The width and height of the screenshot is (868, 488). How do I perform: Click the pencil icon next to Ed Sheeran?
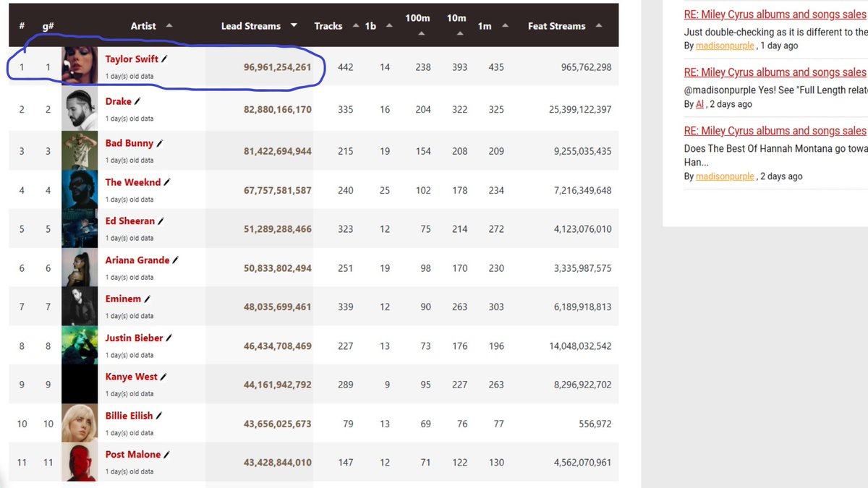tap(161, 221)
